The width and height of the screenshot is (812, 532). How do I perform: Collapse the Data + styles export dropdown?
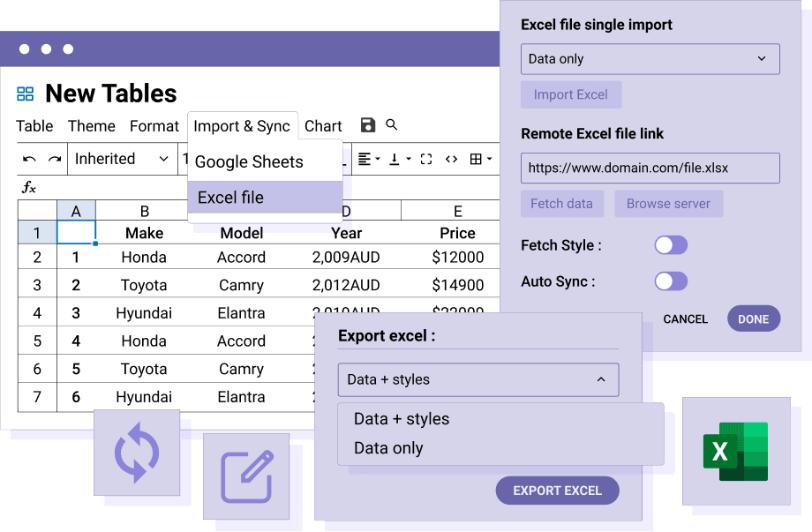point(477,379)
